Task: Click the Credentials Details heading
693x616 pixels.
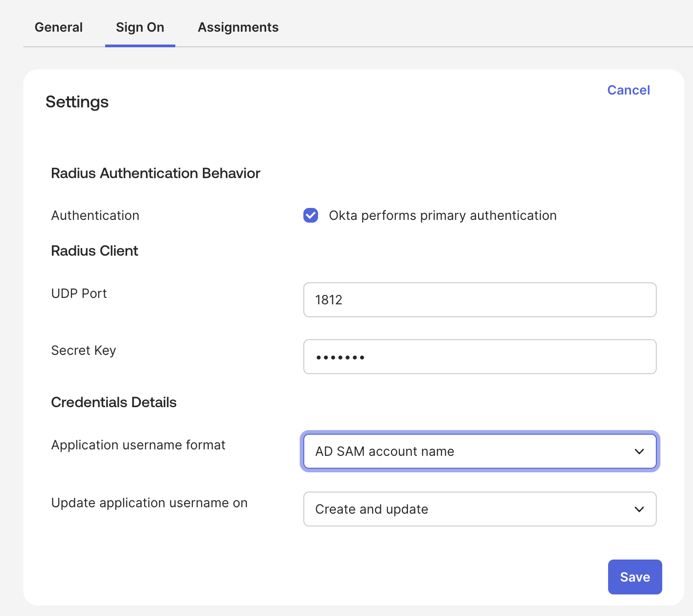Action: tap(114, 402)
